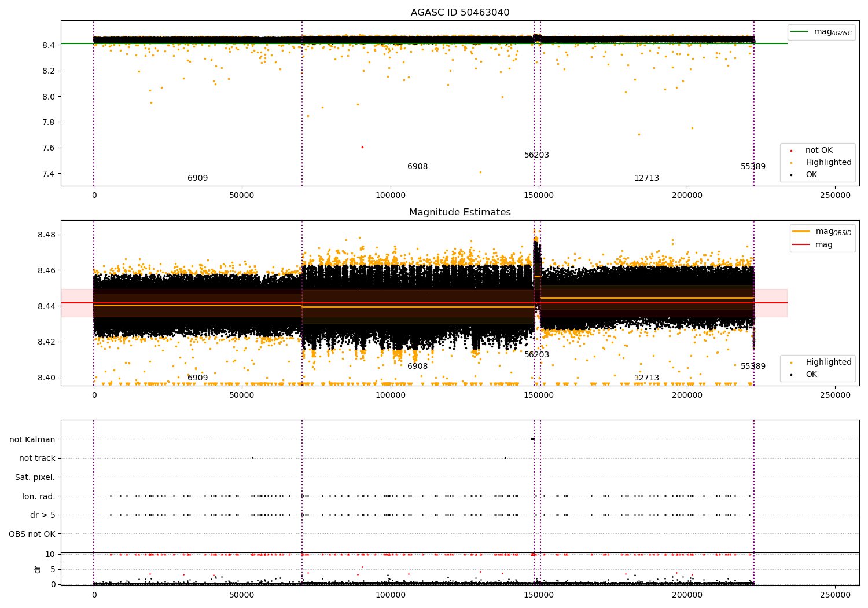The image size is (868, 608).
Task: Click the title 'AGASC ID 50463040'
Action: [x=460, y=13]
